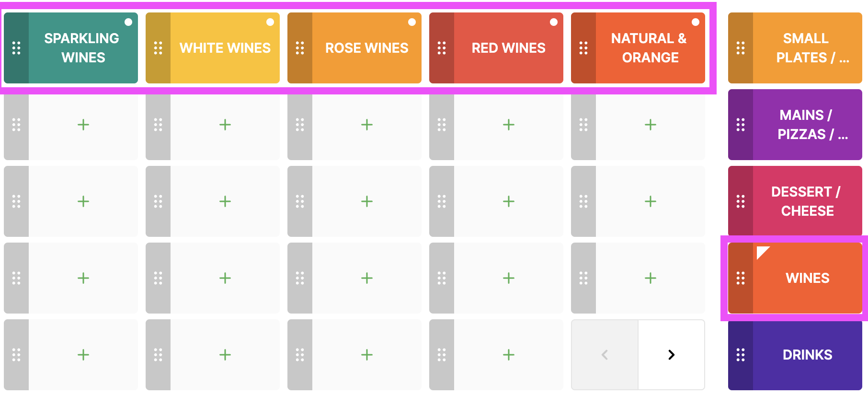Go to next page with right chevron

[671, 355]
